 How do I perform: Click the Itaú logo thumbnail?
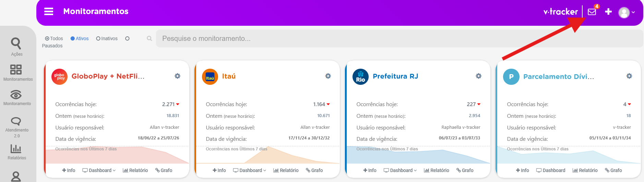[210, 77]
